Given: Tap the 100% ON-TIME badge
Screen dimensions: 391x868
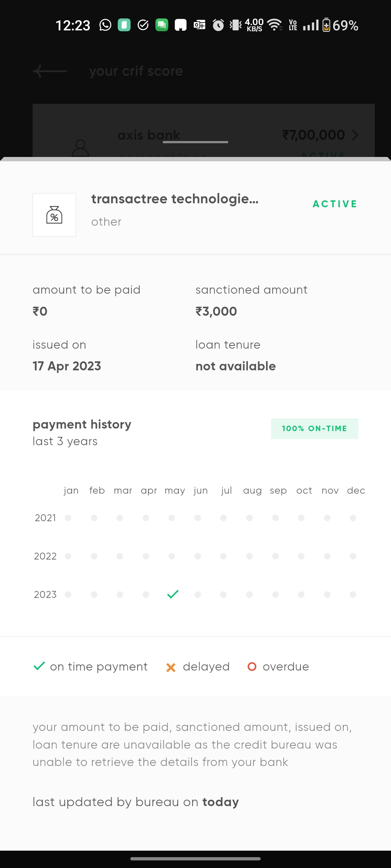Looking at the screenshot, I should click(x=315, y=429).
